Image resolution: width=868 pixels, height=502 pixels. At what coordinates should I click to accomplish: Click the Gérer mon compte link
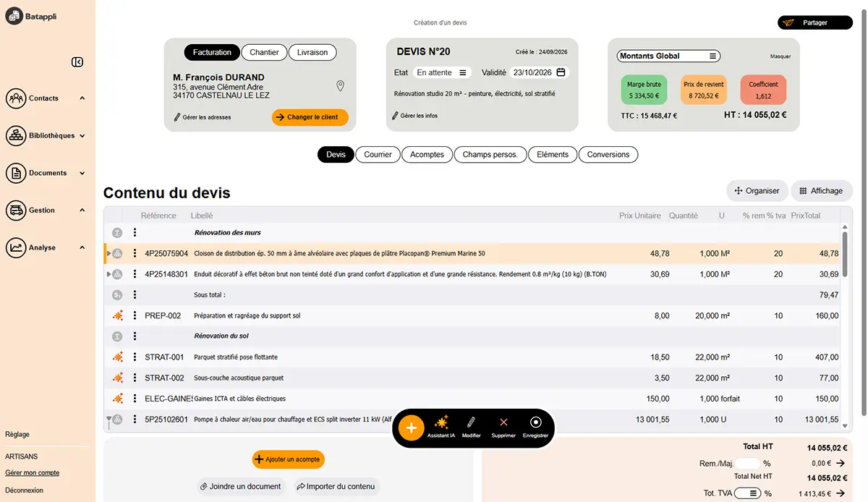coord(32,473)
